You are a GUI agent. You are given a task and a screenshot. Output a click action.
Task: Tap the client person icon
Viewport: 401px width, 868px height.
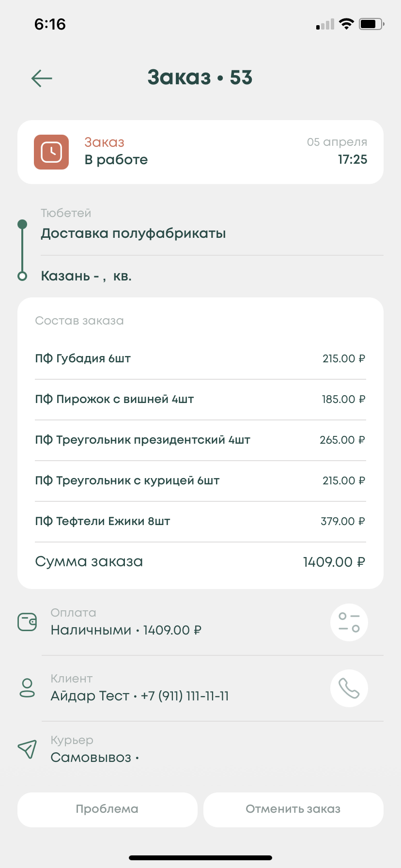coord(27,688)
